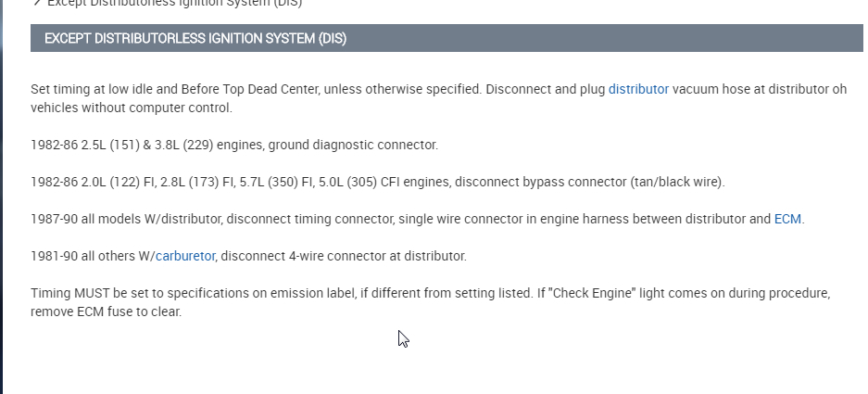Click the 'remove ECM fuse to clear' text
This screenshot has width=868, height=394.
point(107,311)
